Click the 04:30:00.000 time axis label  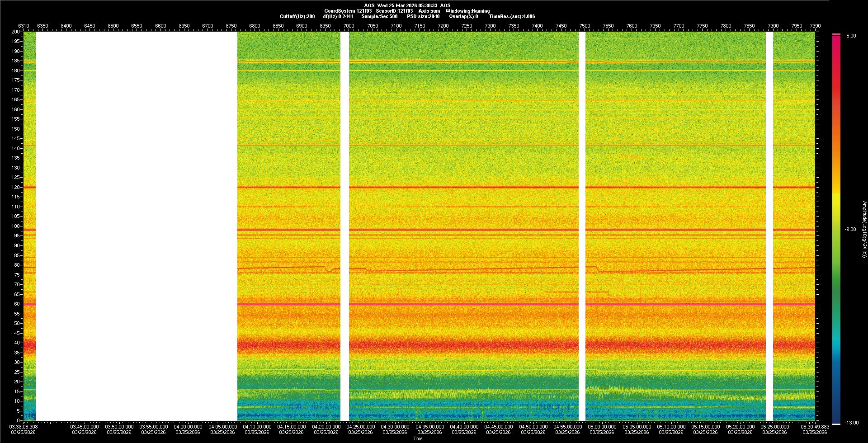395,427
